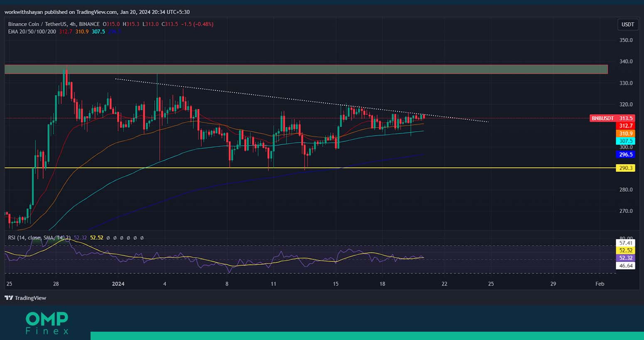Click the 46.64 RSI axis label

coord(626,266)
